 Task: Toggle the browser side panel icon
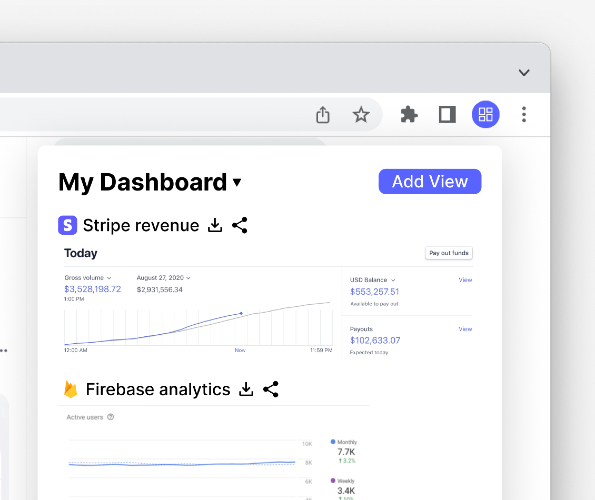447,115
